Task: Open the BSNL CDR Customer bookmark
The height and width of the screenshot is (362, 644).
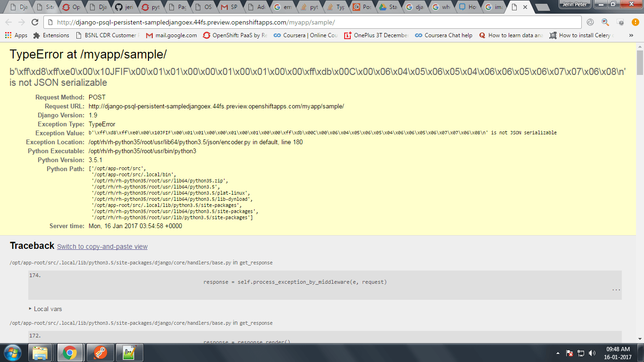Action: [x=107, y=35]
